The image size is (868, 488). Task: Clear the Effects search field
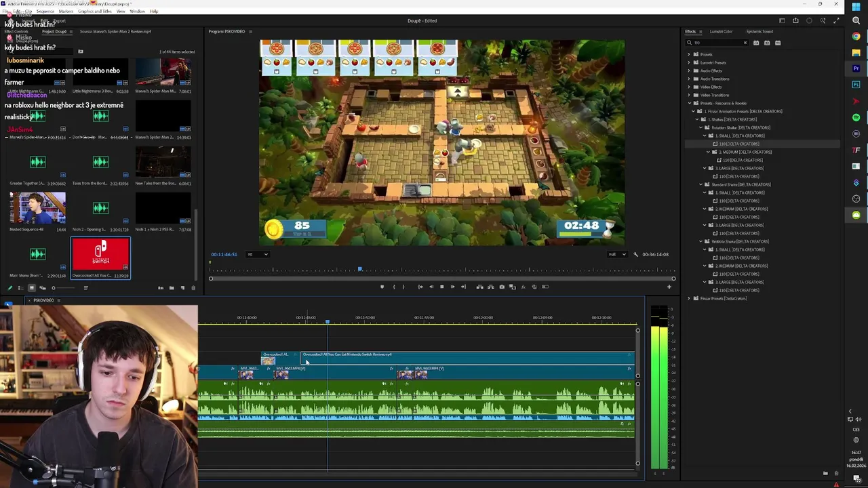tap(745, 43)
